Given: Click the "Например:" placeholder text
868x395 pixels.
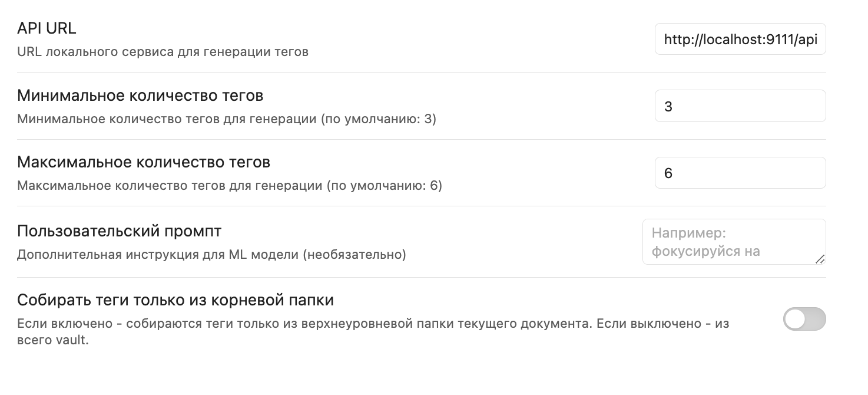Looking at the screenshot, I should 687,233.
